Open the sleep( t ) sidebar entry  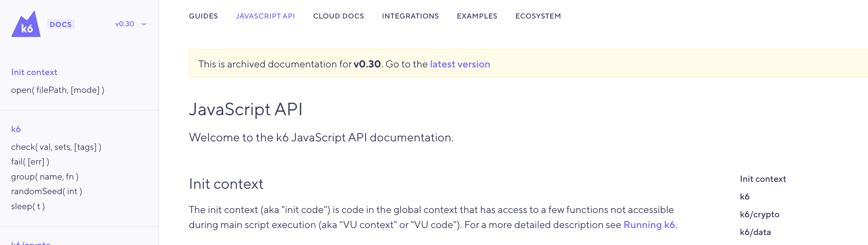28,206
